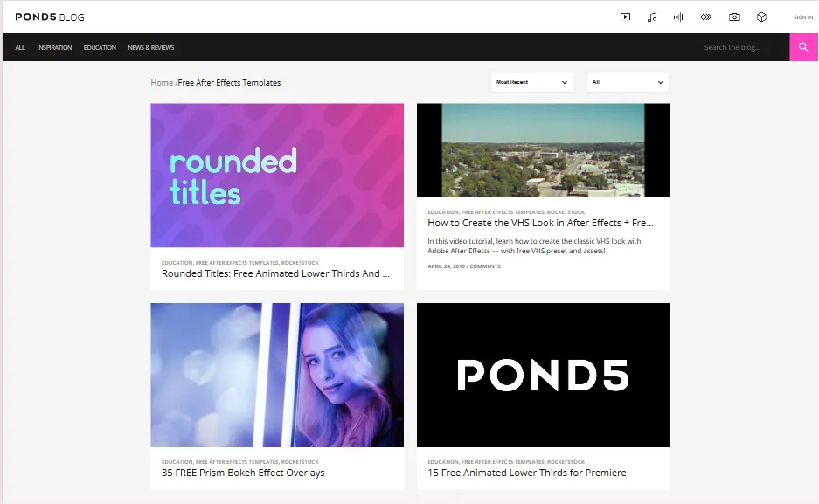Click the music note icon
The image size is (819, 504).
pos(652,17)
